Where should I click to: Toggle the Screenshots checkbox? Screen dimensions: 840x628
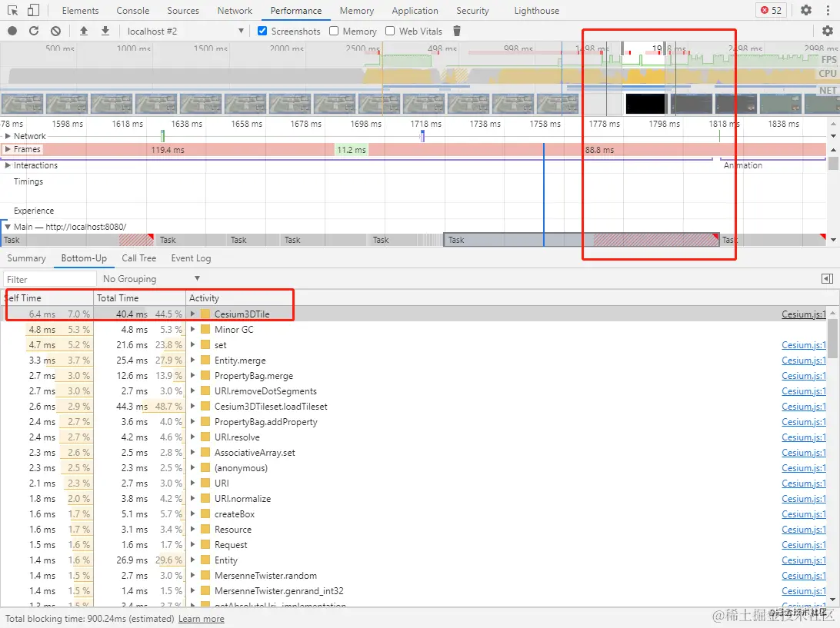(x=262, y=31)
